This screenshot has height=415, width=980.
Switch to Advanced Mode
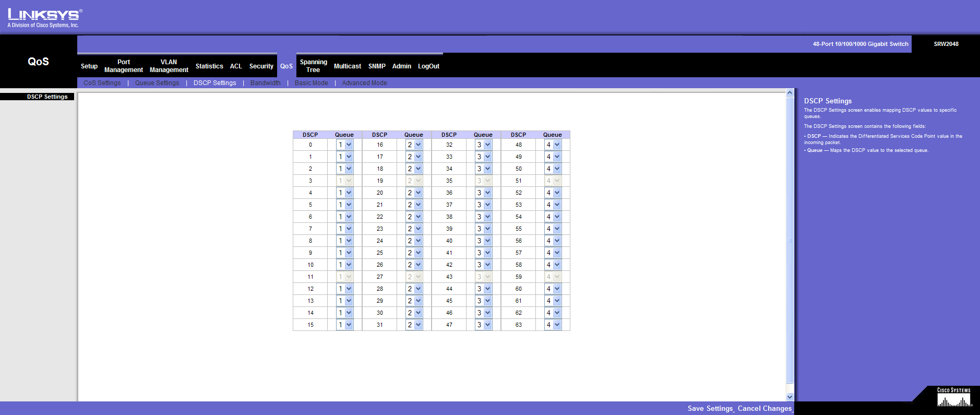[x=364, y=83]
